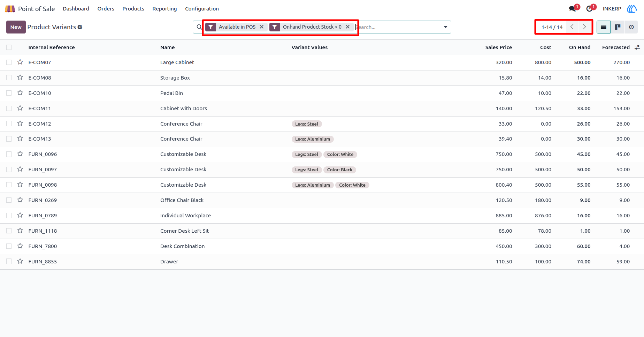Click the INKERP company logo icon
Image resolution: width=644 pixels, height=337 pixels.
(632, 9)
